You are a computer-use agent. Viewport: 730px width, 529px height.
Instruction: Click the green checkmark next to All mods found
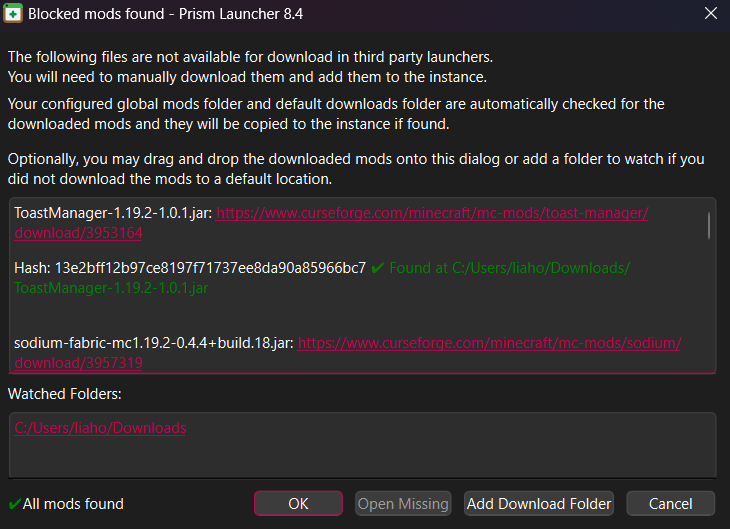(x=14, y=504)
